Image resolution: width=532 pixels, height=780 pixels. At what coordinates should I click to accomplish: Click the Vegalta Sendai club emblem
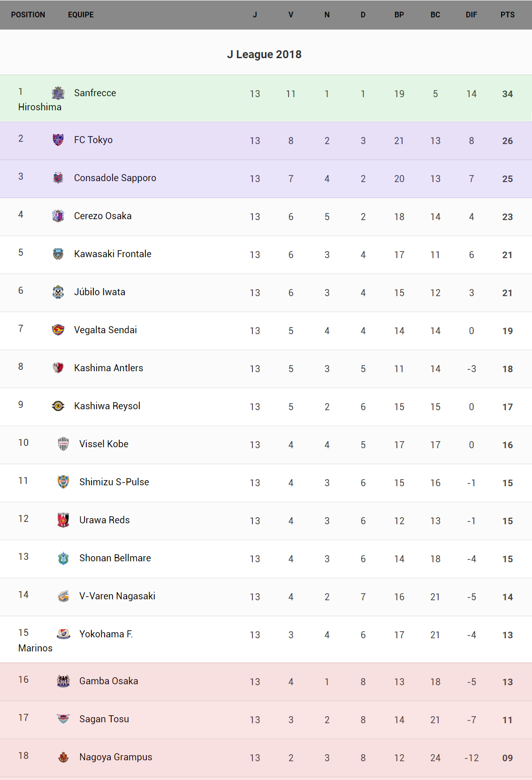pyautogui.click(x=58, y=330)
